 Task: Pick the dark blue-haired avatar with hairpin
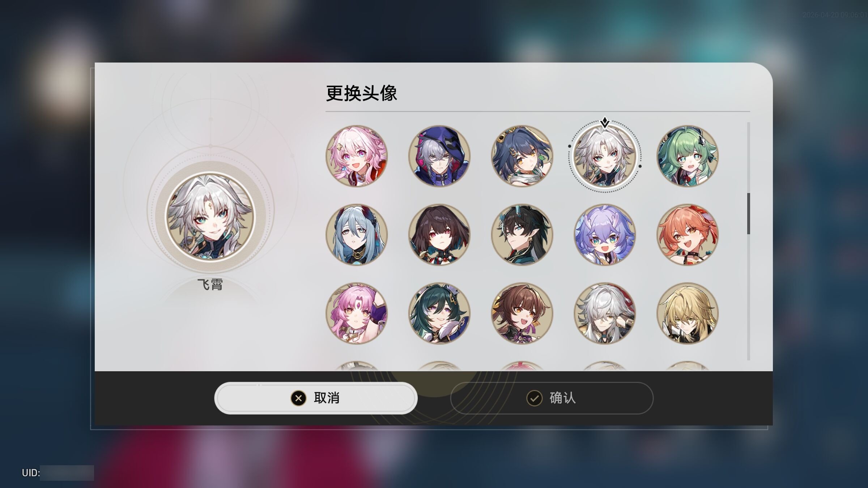(x=522, y=156)
